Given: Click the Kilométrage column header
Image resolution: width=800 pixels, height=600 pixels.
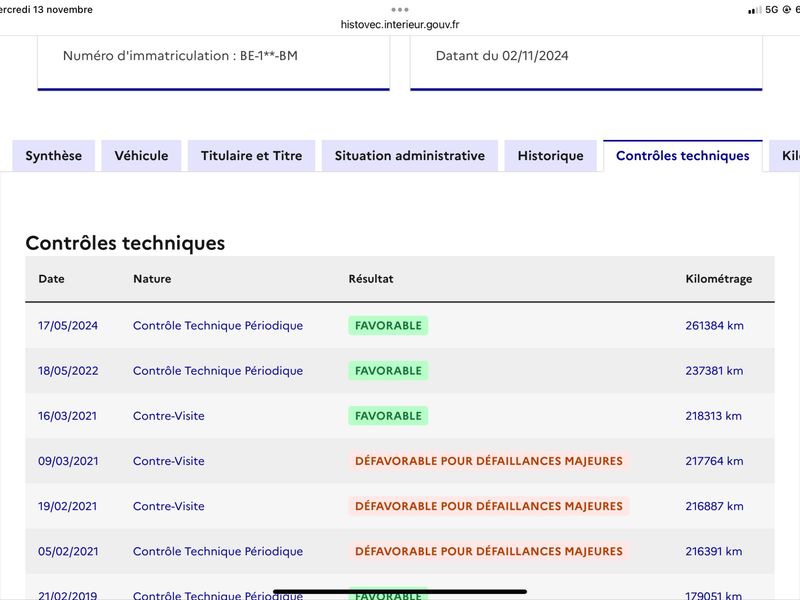Looking at the screenshot, I should 719,279.
